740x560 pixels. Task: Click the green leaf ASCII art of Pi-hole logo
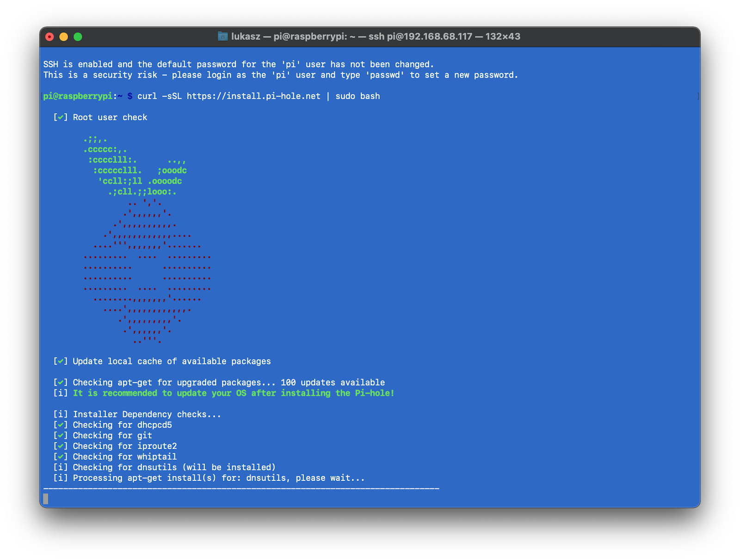(x=136, y=165)
